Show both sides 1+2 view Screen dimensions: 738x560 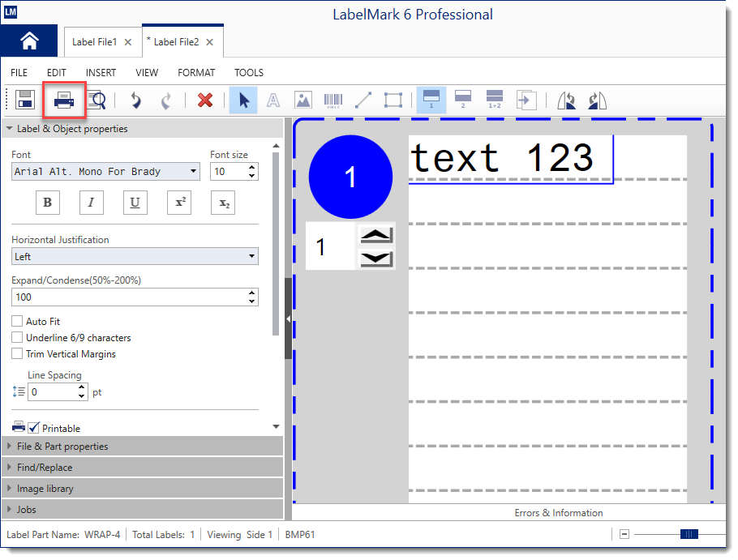(494, 99)
